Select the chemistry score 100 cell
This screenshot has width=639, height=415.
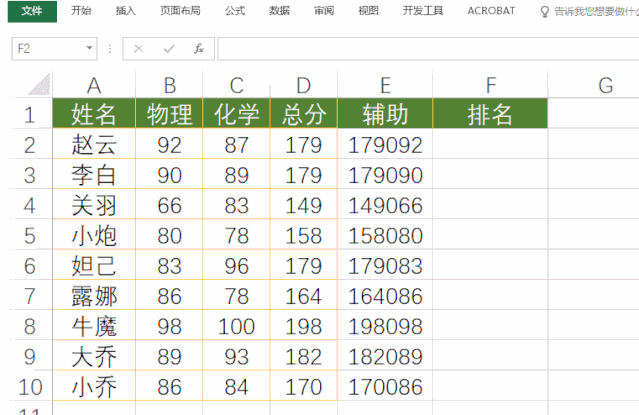(236, 326)
